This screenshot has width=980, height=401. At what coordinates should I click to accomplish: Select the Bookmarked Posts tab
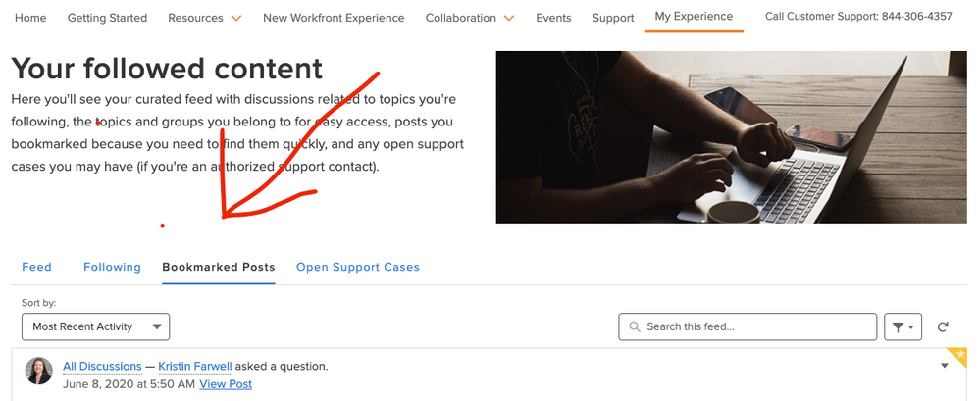[219, 267]
